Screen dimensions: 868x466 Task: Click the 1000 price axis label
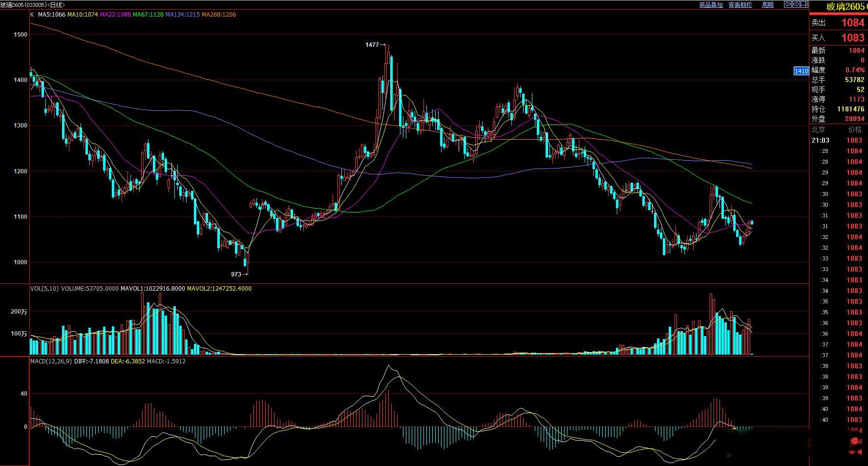[21, 262]
